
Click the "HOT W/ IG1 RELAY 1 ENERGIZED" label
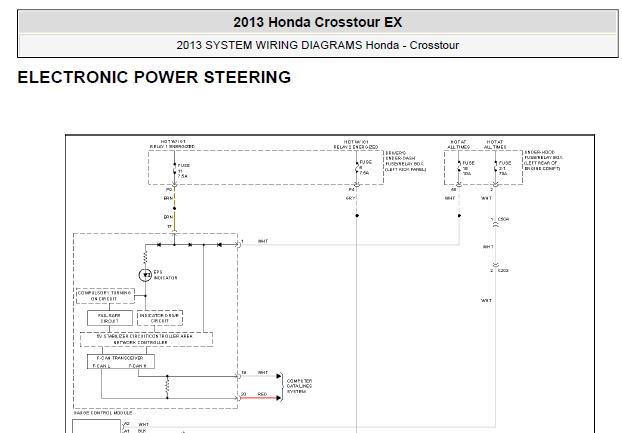172,144
